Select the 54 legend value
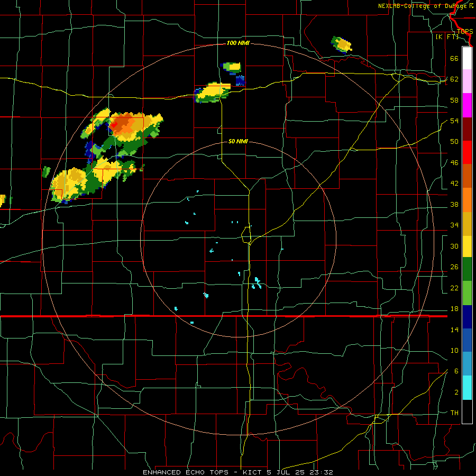Screen dimensions: 476x476 (x=454, y=121)
